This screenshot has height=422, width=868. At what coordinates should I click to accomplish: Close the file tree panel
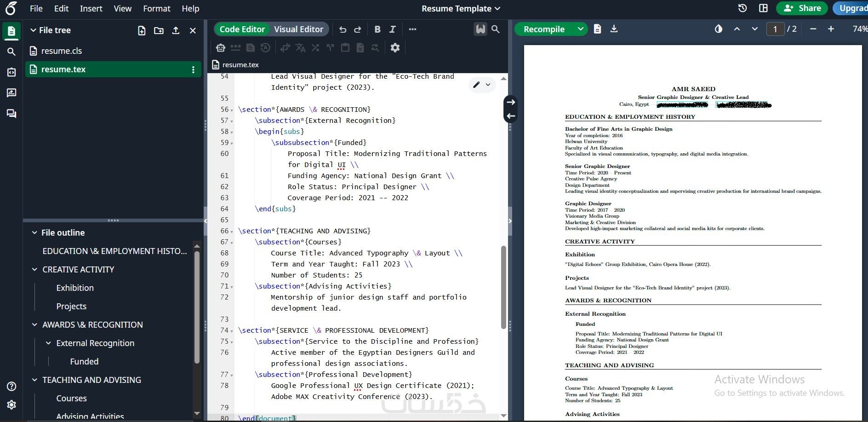[193, 30]
